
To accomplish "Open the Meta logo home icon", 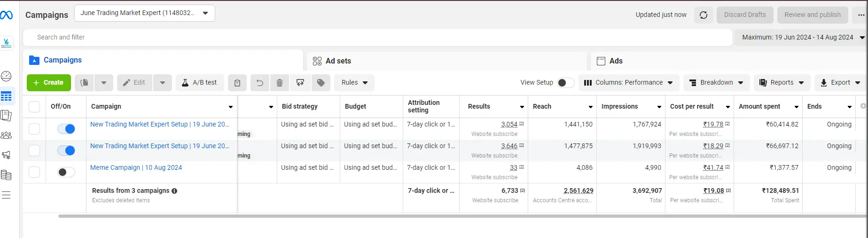I will click(x=7, y=16).
